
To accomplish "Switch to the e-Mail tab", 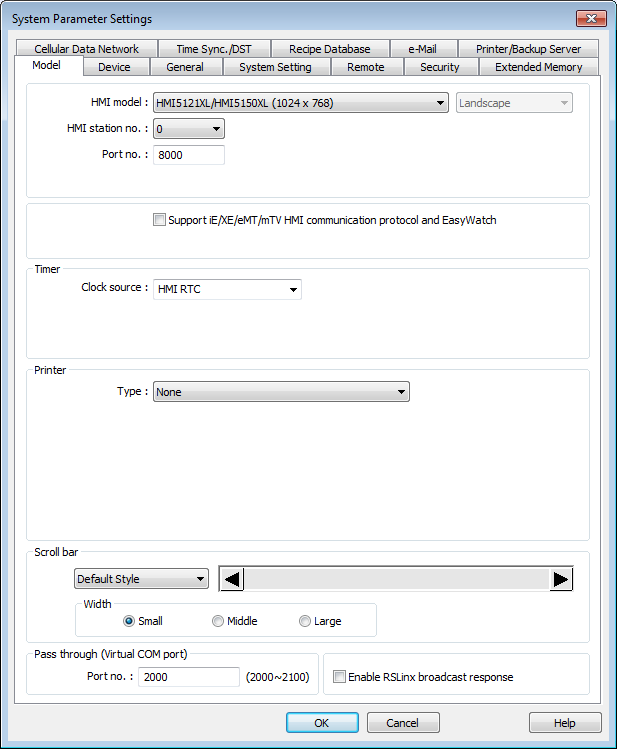I will (x=423, y=49).
